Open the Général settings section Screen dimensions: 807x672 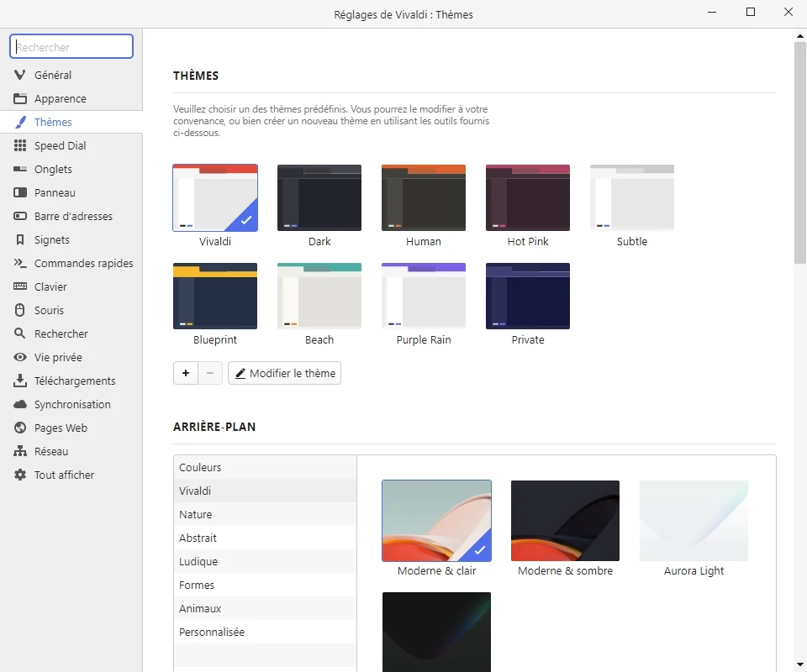point(71,75)
